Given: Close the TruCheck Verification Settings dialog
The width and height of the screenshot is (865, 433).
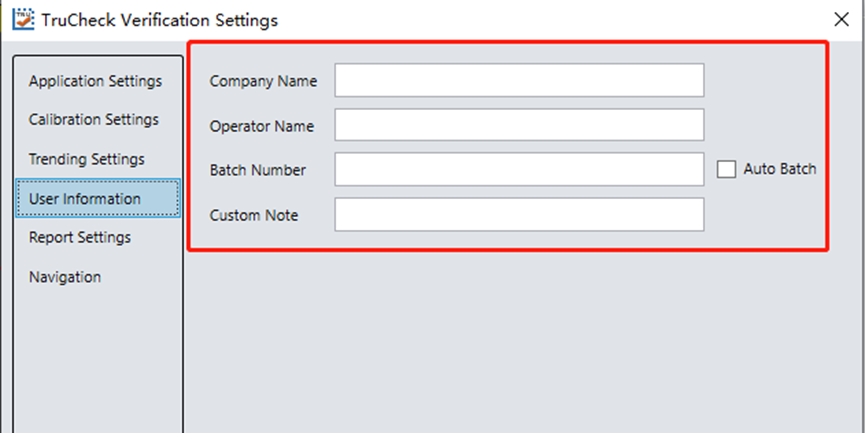Looking at the screenshot, I should tap(842, 19).
